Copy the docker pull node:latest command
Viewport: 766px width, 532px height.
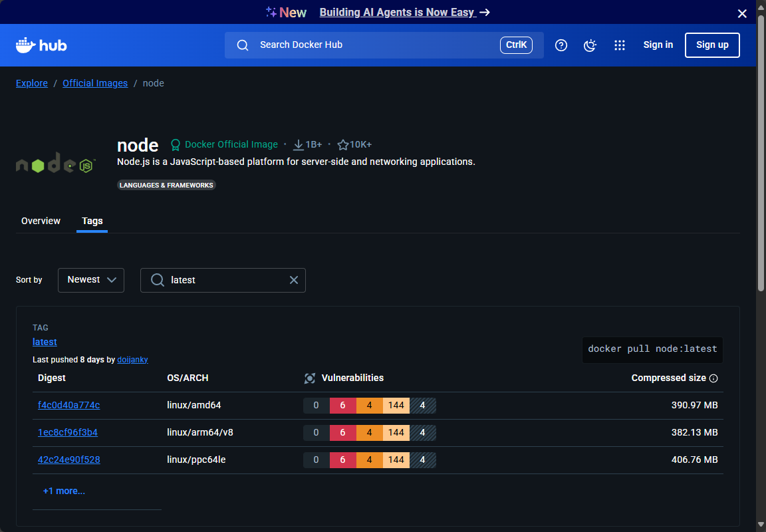652,349
